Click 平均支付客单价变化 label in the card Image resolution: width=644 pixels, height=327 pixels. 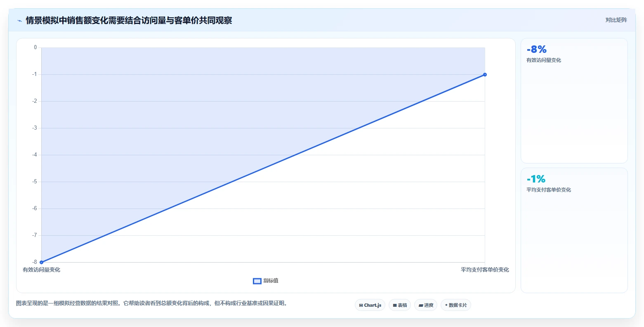pos(549,190)
